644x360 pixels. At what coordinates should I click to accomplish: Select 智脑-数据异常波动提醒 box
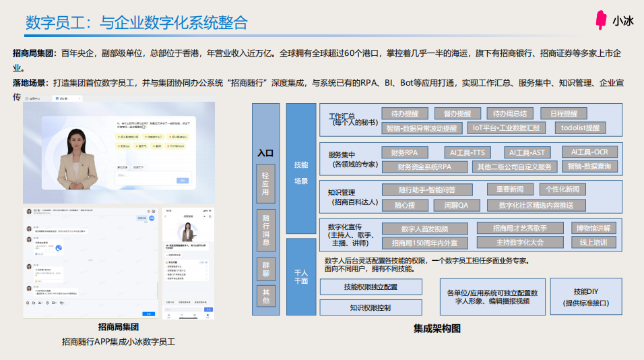pyautogui.click(x=422, y=128)
